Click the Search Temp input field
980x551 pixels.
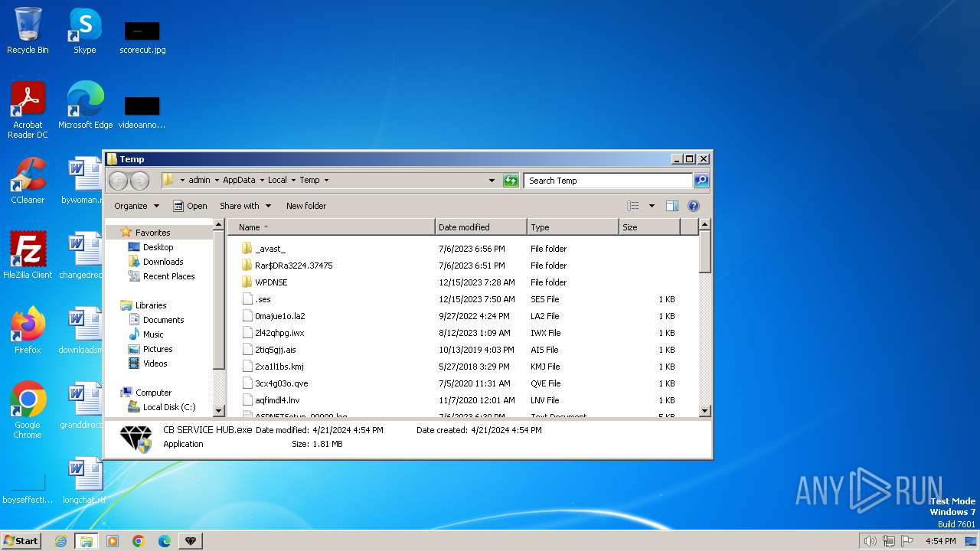609,181
